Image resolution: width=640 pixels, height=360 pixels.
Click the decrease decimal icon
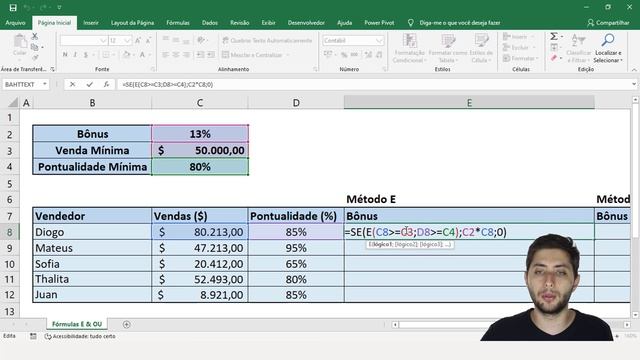coord(379,55)
